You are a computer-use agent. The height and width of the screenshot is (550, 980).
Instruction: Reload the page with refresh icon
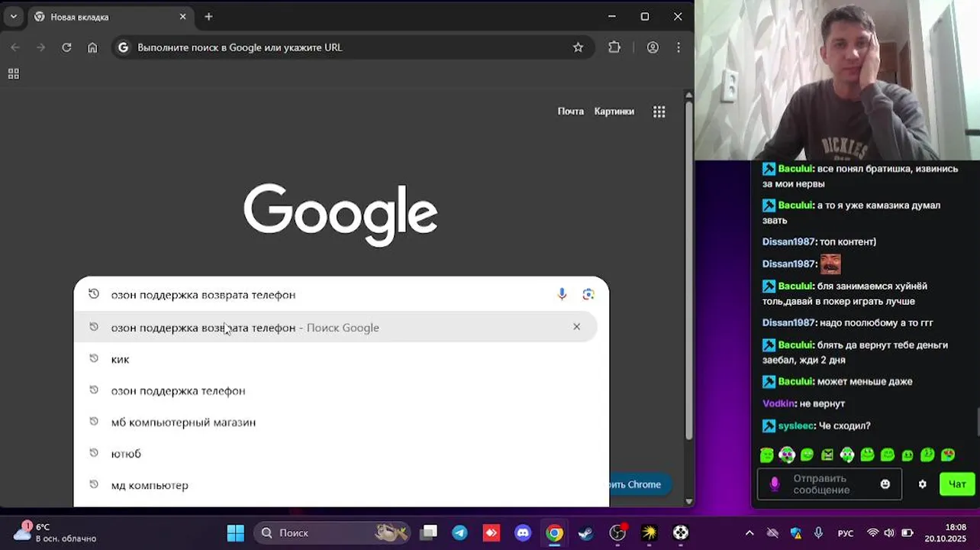click(66, 47)
